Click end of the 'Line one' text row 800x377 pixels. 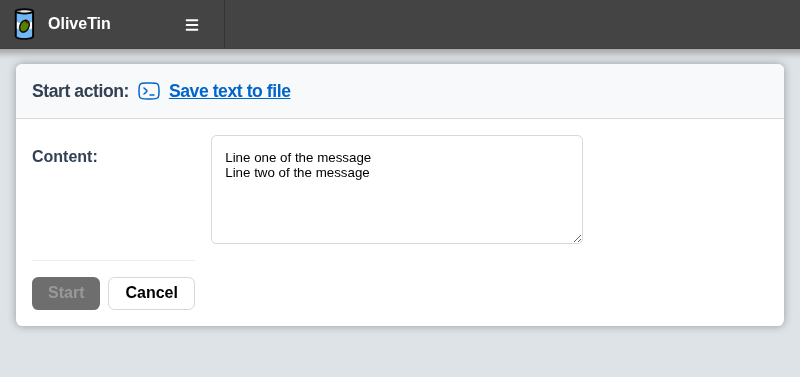[x=371, y=158]
